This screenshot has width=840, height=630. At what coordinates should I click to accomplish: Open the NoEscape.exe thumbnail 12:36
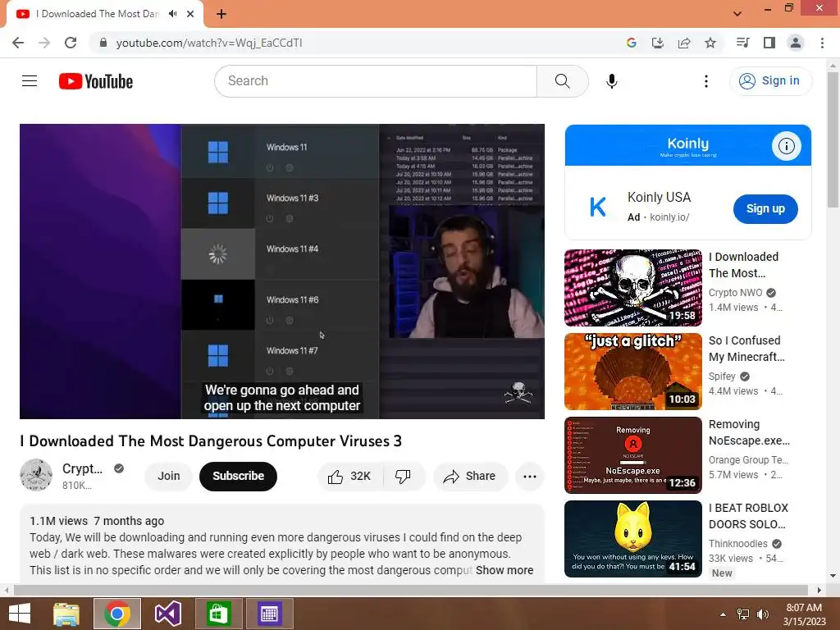[x=632, y=454]
